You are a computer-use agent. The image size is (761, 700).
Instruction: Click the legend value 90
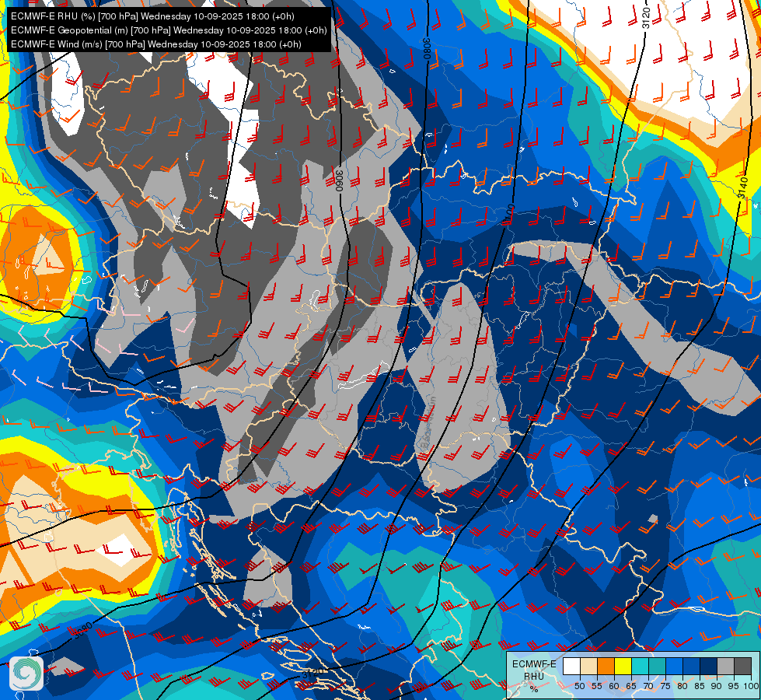(x=717, y=686)
